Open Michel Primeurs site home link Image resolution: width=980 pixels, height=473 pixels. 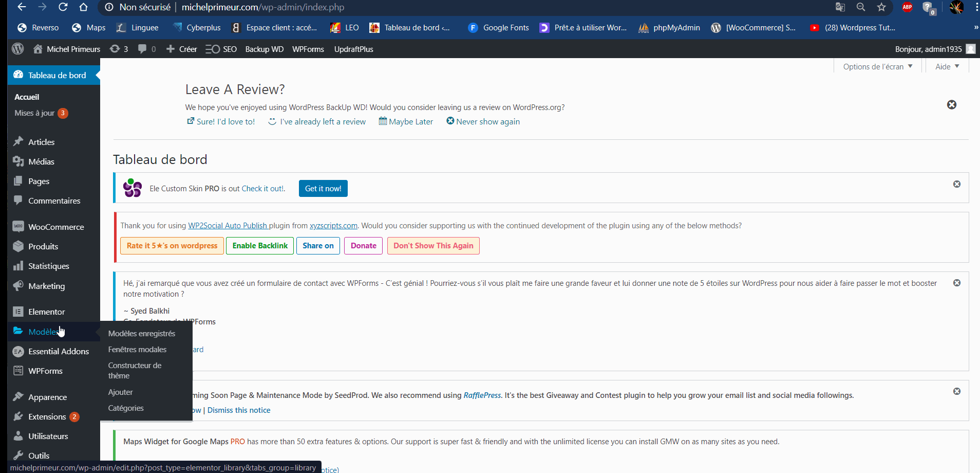[67, 49]
